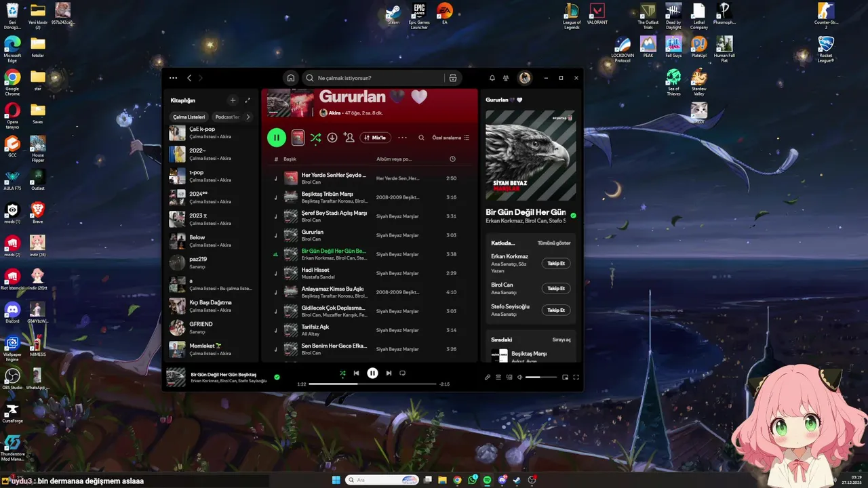Open the 2022~ playlist

(x=211, y=154)
